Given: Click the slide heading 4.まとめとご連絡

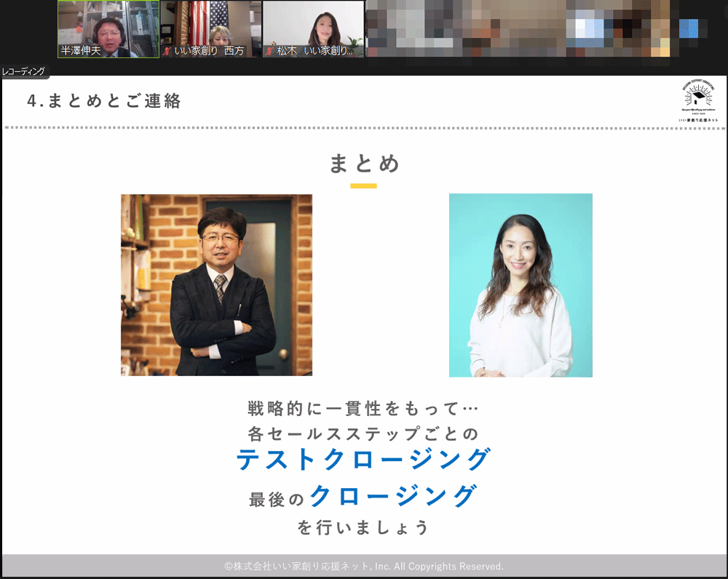Looking at the screenshot, I should (x=103, y=101).
